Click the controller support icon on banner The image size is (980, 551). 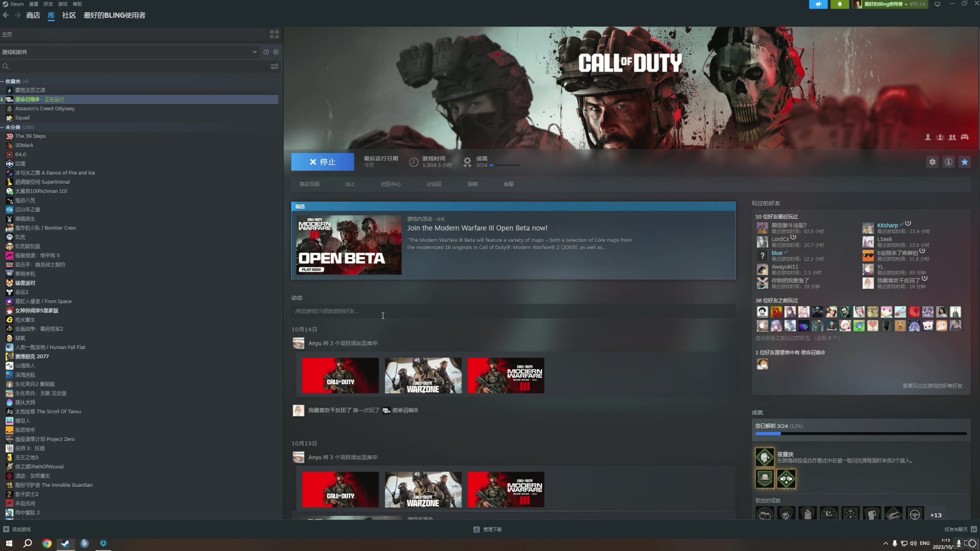[x=965, y=137]
